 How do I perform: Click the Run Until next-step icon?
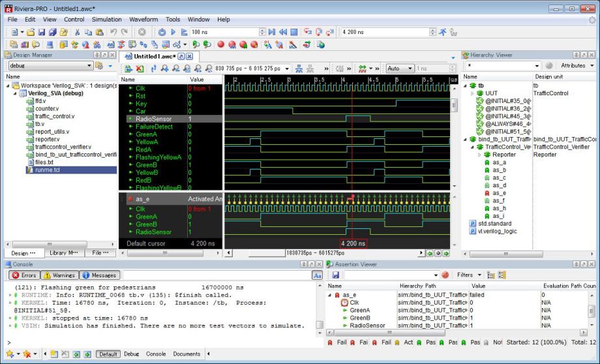(272, 32)
